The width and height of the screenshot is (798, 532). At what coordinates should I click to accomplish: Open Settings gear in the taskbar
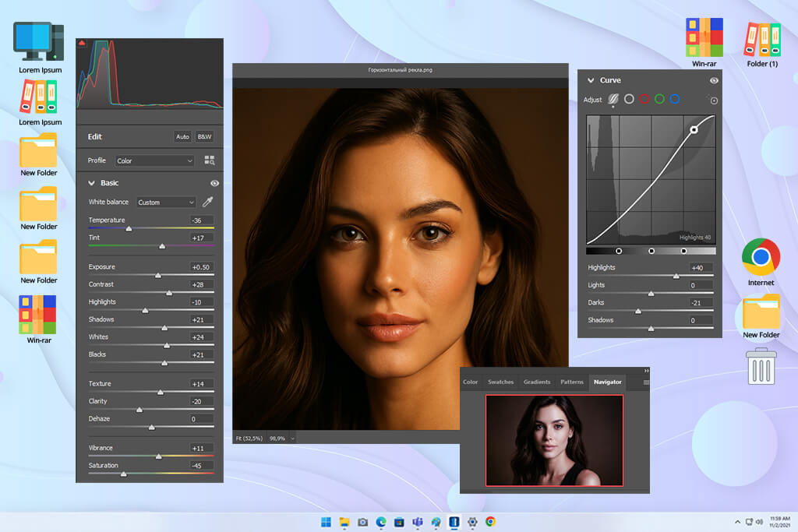pyautogui.click(x=472, y=522)
